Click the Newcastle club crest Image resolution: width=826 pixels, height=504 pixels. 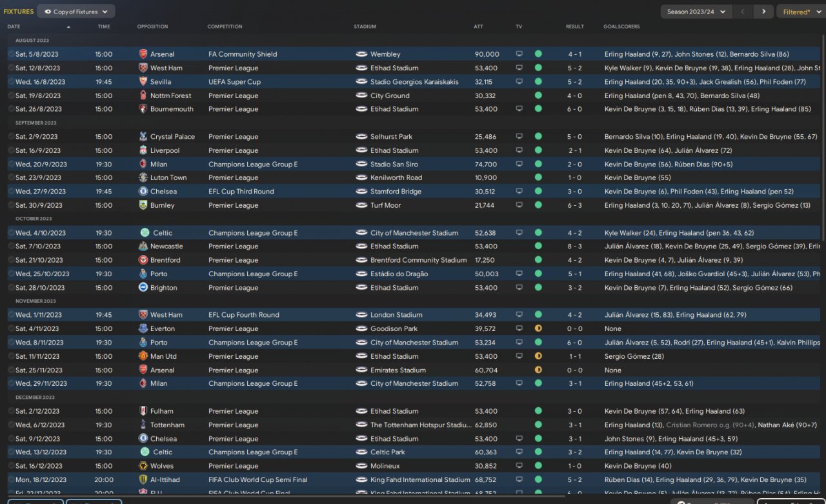[143, 247]
